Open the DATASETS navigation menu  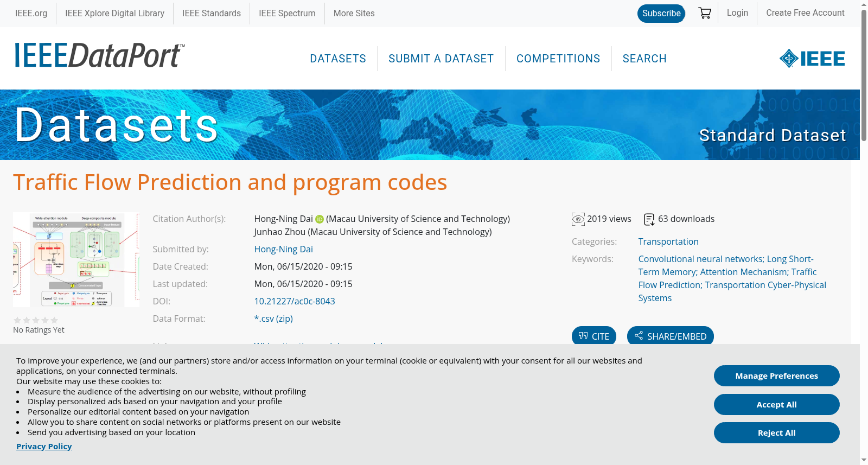click(x=338, y=59)
